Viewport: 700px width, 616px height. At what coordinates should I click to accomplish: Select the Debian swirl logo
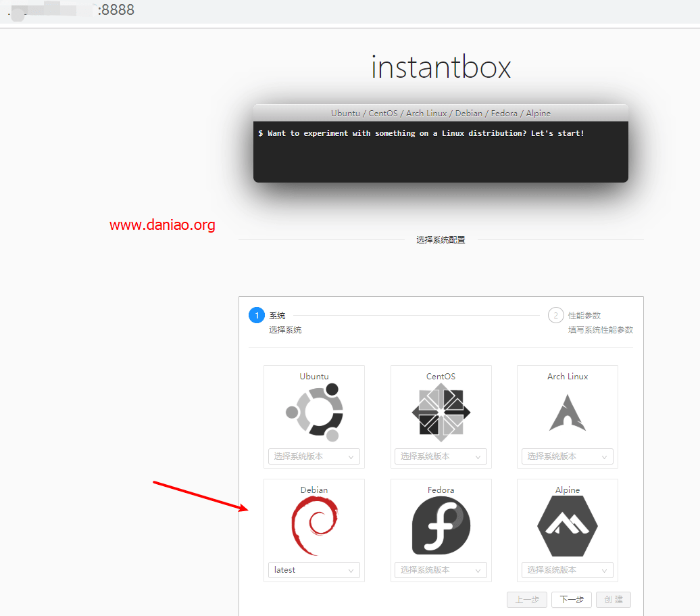click(315, 526)
